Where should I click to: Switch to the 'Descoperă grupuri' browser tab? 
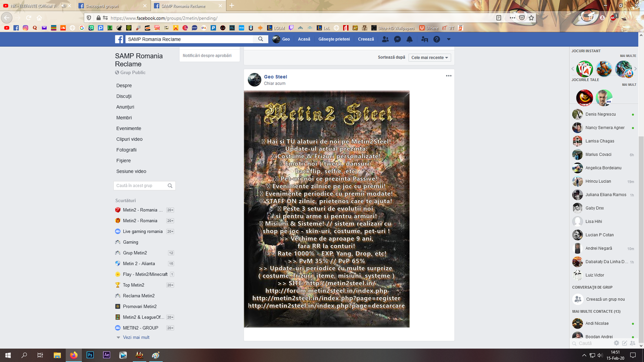(113, 6)
